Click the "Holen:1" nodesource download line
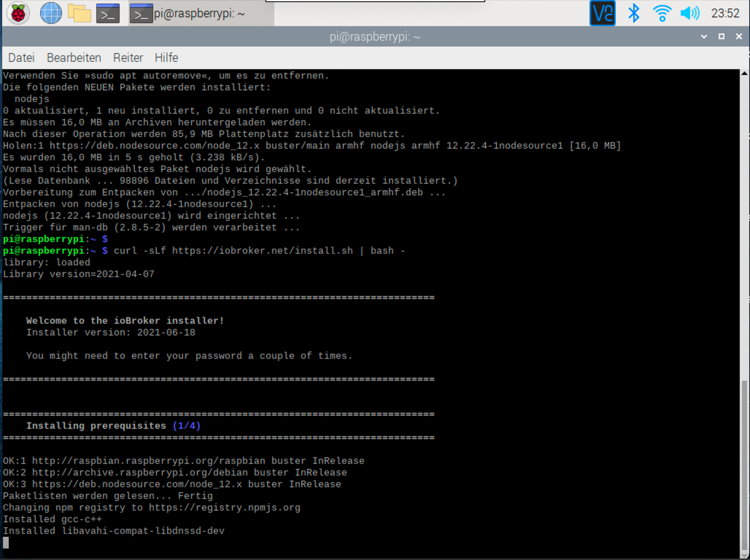The image size is (750, 560). (312, 146)
